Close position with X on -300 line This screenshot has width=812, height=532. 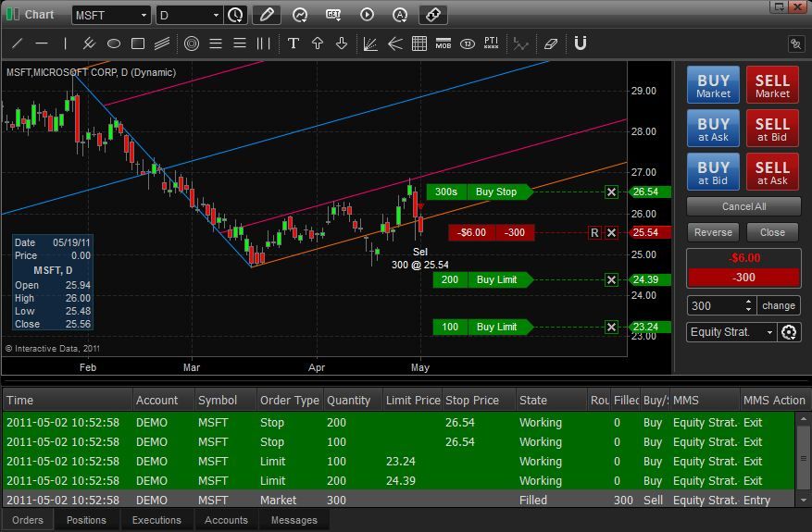pos(612,233)
